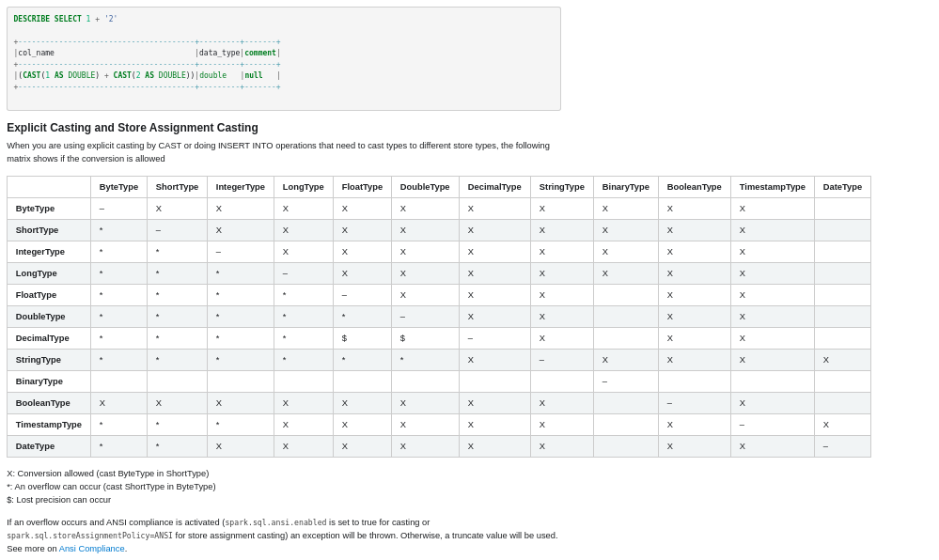939x560 pixels.
Task: Click the StringType column header
Action: tap(561, 187)
